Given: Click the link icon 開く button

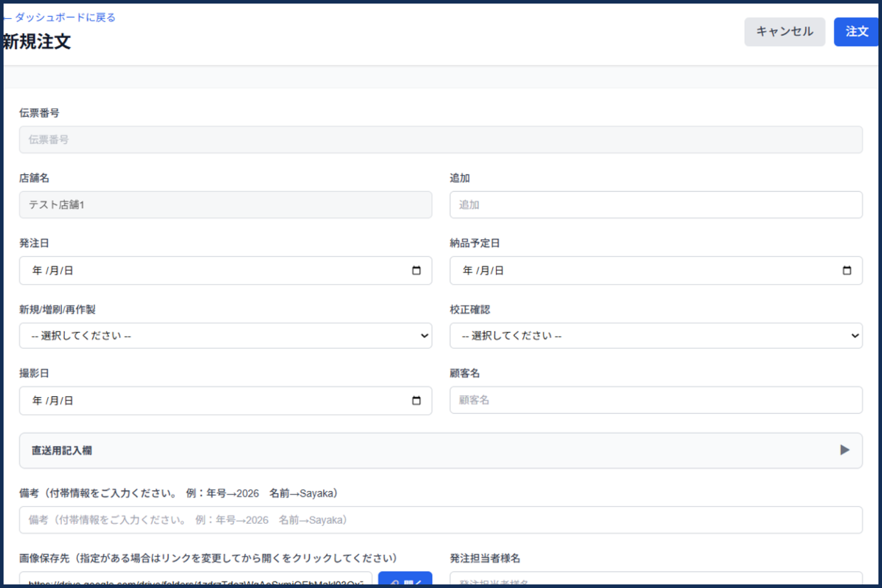Looking at the screenshot, I should tap(405, 580).
